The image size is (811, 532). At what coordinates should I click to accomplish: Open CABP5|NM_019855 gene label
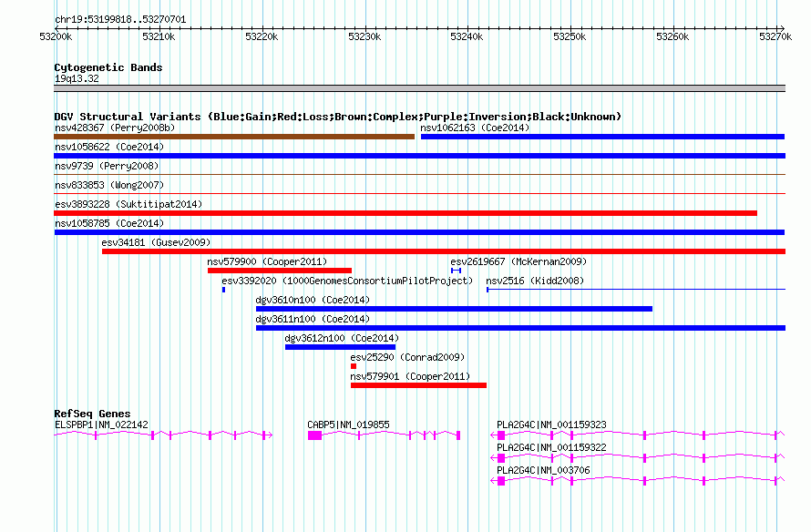coord(348,425)
